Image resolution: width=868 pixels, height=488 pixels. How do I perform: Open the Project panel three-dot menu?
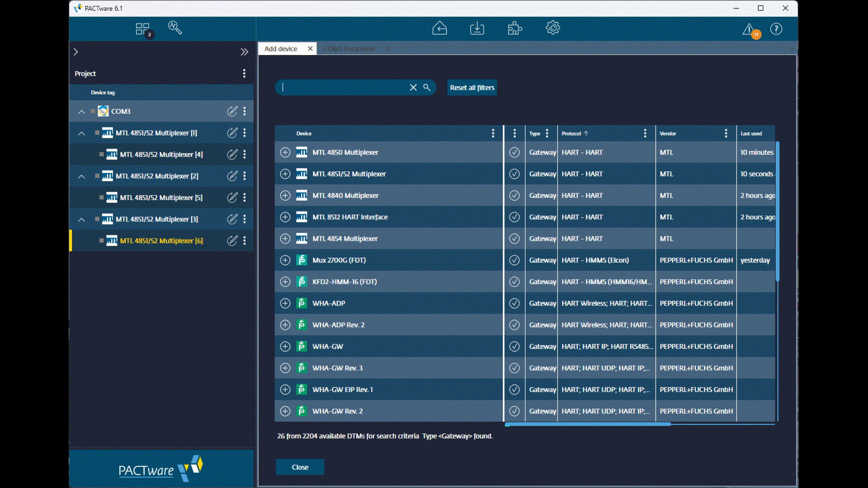coord(244,73)
